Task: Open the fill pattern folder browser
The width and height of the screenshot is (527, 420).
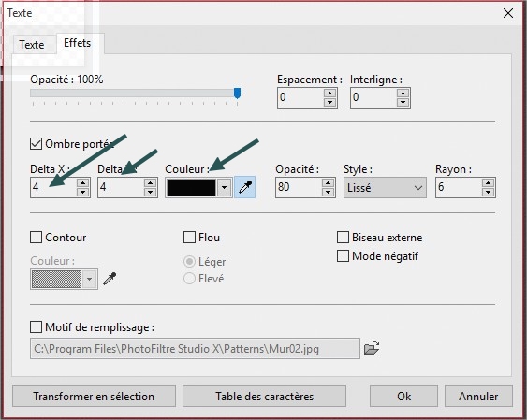Action: (x=372, y=348)
